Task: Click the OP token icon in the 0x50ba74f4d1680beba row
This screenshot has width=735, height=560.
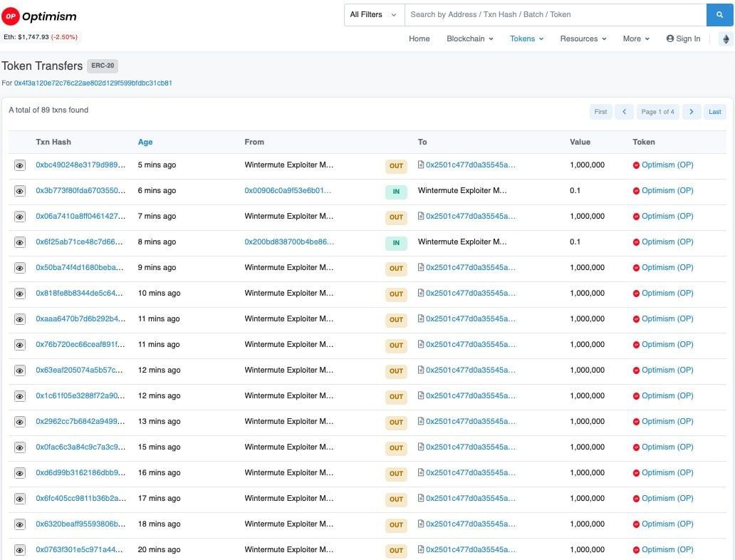Action: pyautogui.click(x=636, y=268)
